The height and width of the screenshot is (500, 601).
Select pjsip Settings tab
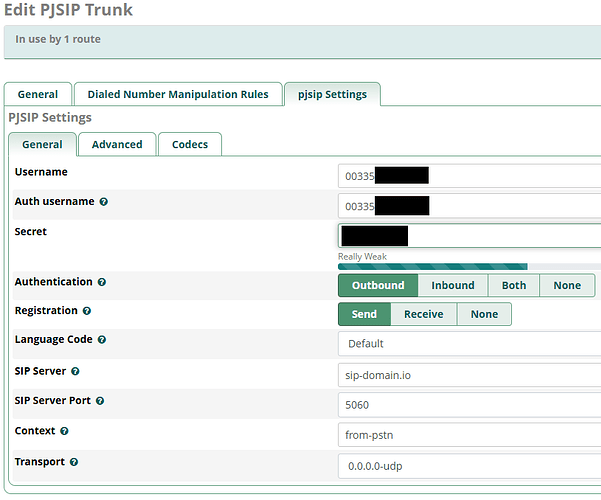click(332, 94)
